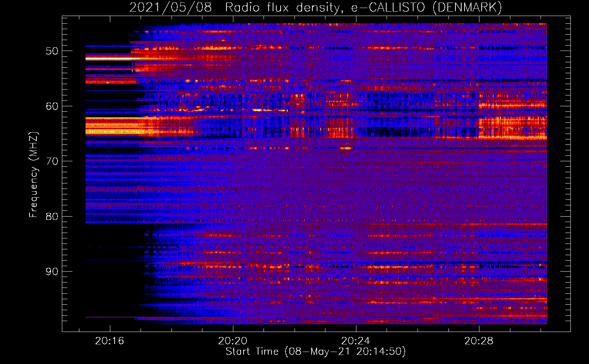Click the 90 frequency tick label

[52, 272]
